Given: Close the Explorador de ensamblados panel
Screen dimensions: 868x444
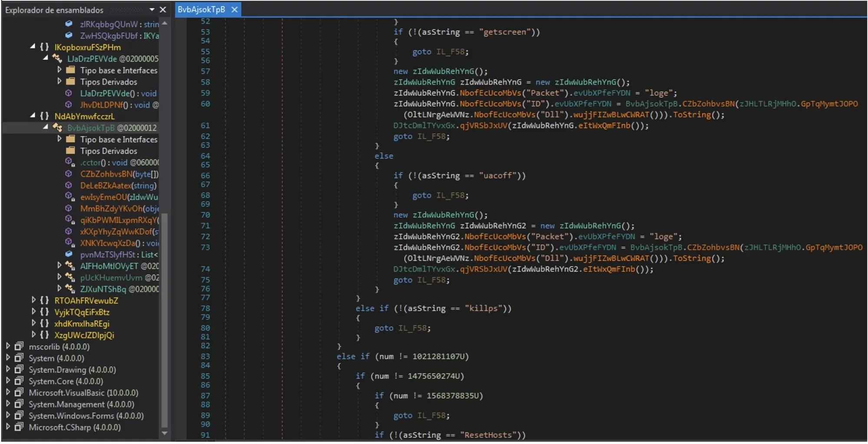Looking at the screenshot, I should click(x=163, y=10).
